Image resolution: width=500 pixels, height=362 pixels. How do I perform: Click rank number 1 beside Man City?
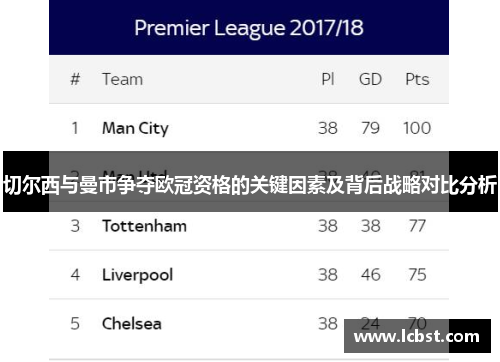[75, 128]
